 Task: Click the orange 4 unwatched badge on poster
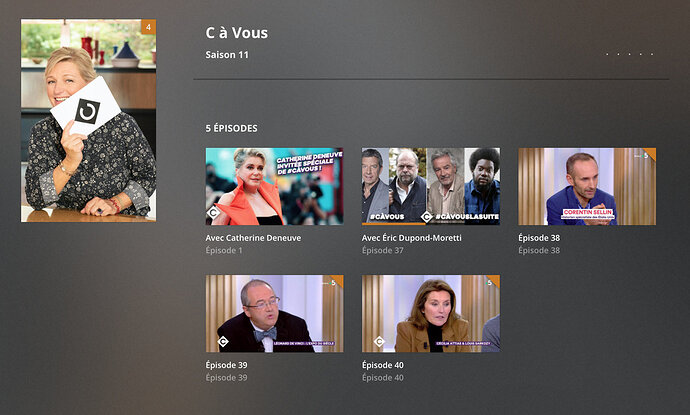click(x=148, y=27)
